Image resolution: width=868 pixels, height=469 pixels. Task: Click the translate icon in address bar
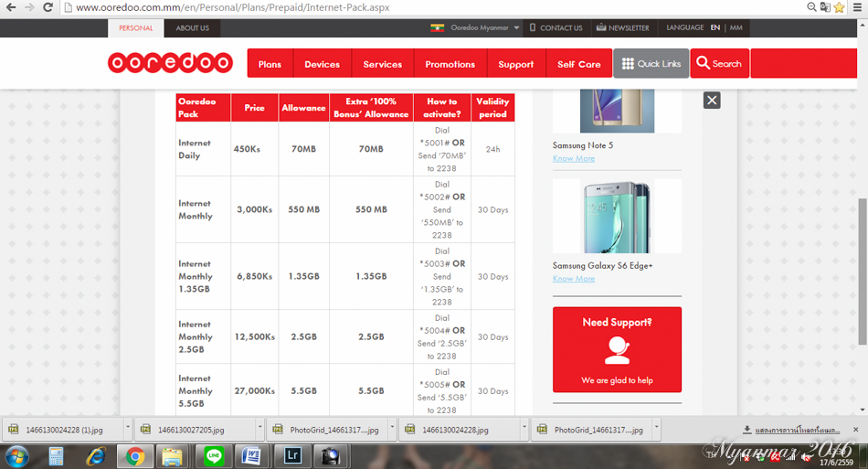pyautogui.click(x=825, y=7)
